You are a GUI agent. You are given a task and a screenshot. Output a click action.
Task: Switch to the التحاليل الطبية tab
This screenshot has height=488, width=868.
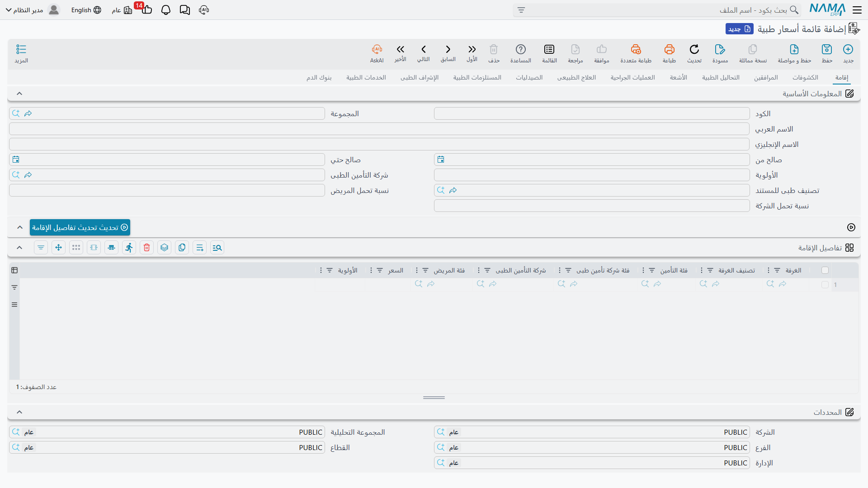point(721,77)
